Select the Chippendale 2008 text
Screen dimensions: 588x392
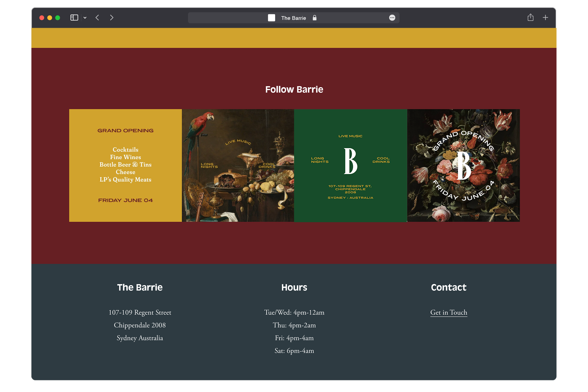pyautogui.click(x=140, y=325)
